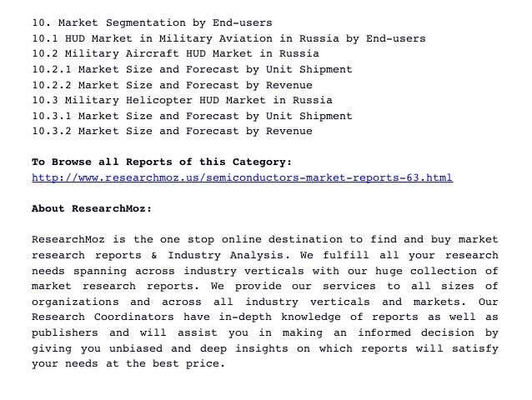
Task: Click the word 'ResearchMoz' starting the paragraph
Action: pos(68,239)
